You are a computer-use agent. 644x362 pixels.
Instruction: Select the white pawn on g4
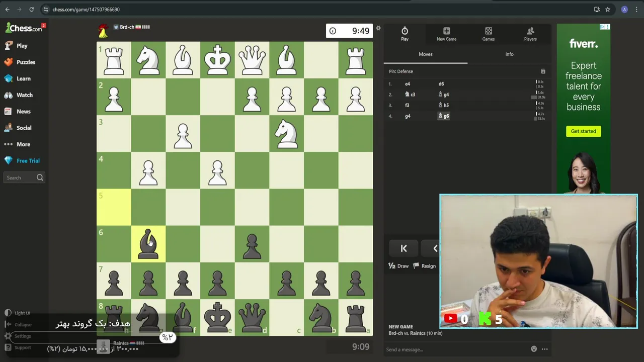click(148, 170)
